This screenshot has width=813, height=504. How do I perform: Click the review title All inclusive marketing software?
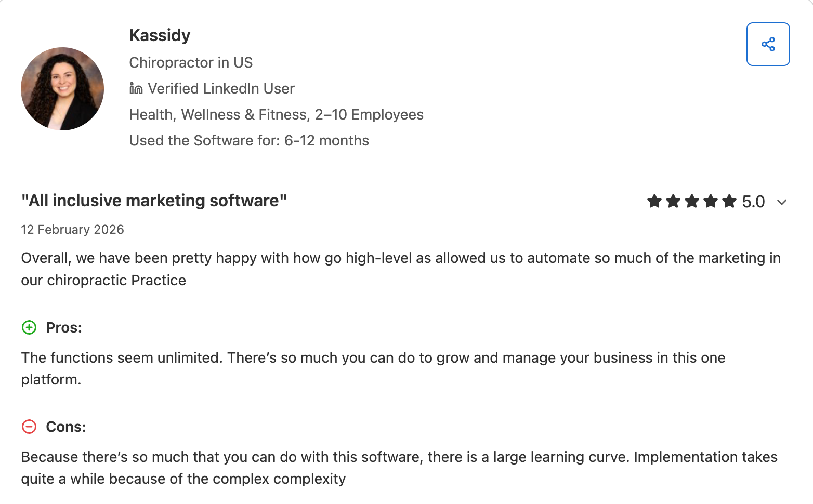(154, 201)
